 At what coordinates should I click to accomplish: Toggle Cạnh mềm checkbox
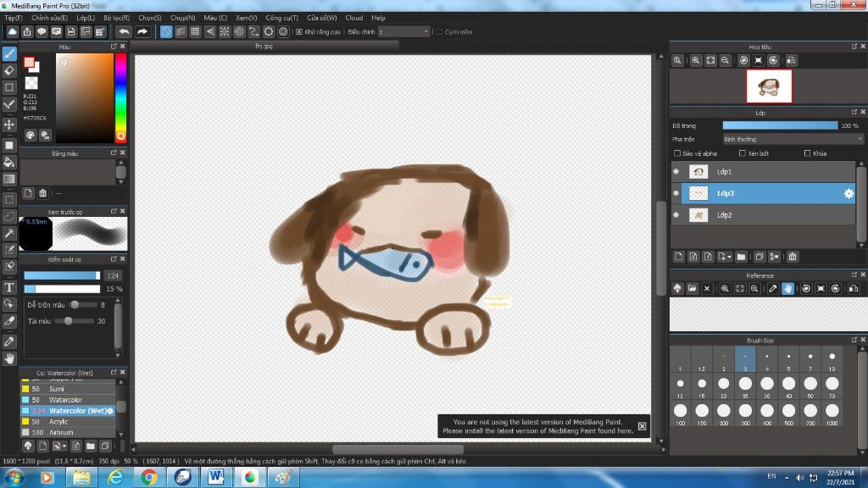tap(439, 32)
